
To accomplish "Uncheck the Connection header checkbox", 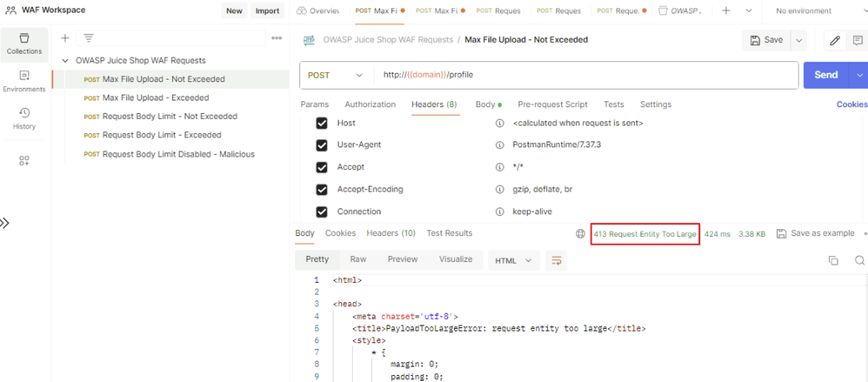I will point(322,211).
